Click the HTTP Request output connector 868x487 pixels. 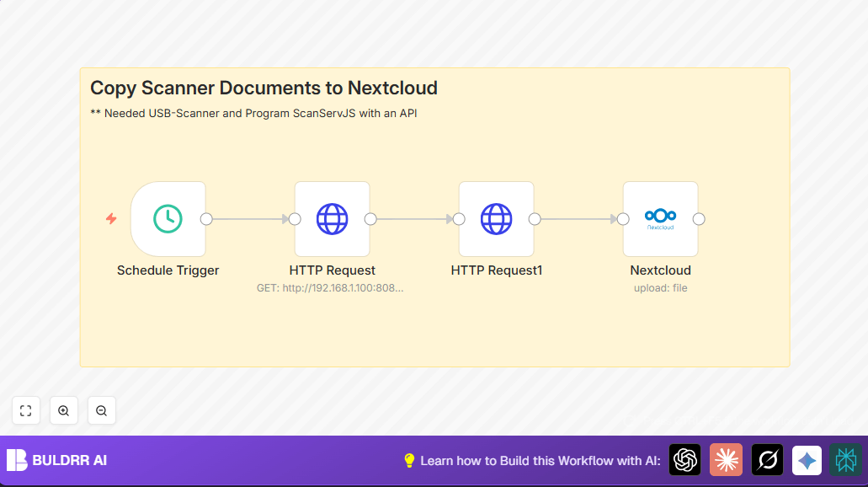[x=370, y=219]
